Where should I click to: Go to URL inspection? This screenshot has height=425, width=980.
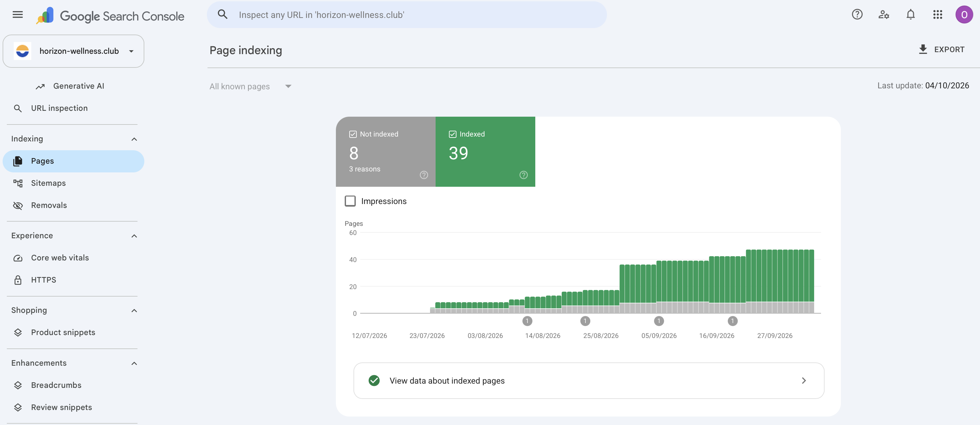[x=73, y=109]
